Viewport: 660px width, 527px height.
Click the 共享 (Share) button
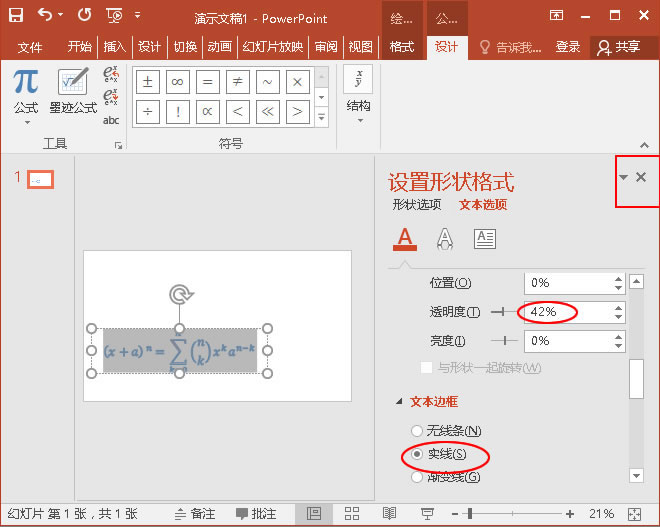(x=618, y=47)
